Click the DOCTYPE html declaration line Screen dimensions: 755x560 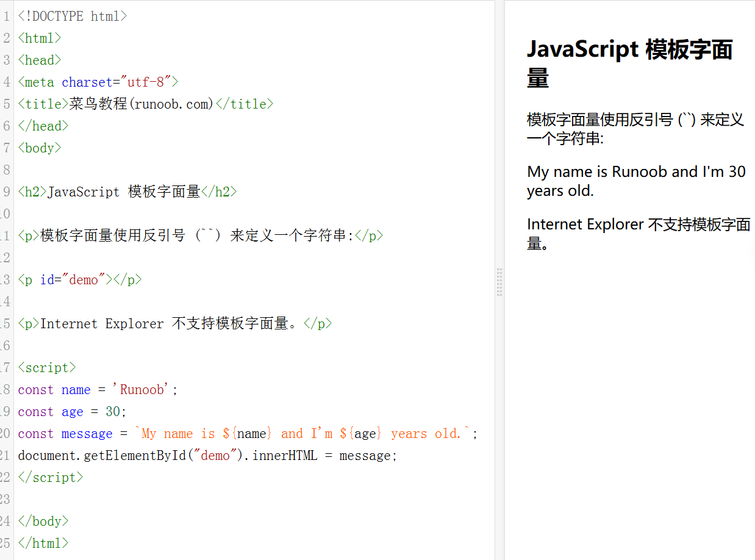[x=73, y=16]
